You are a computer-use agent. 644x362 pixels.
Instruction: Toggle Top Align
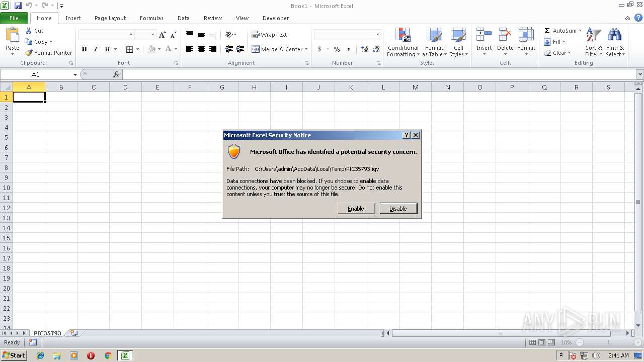click(190, 35)
